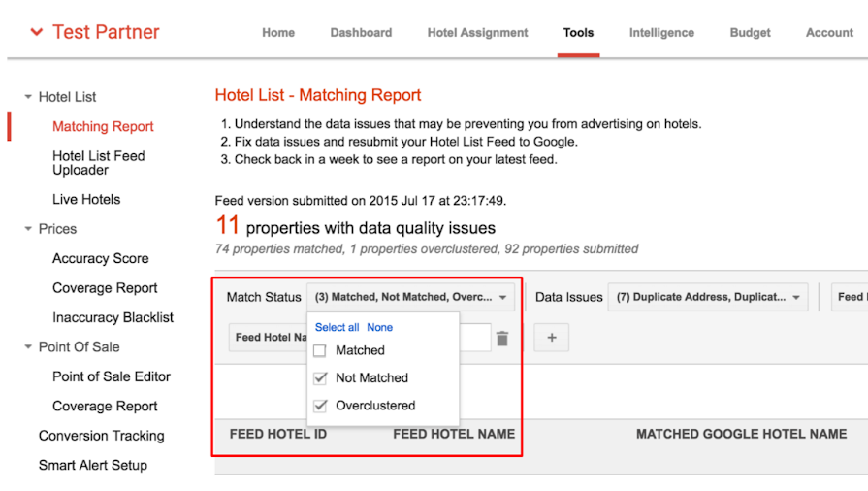Delete the filter with the trash icon
The width and height of the screenshot is (868, 491).
pos(502,338)
